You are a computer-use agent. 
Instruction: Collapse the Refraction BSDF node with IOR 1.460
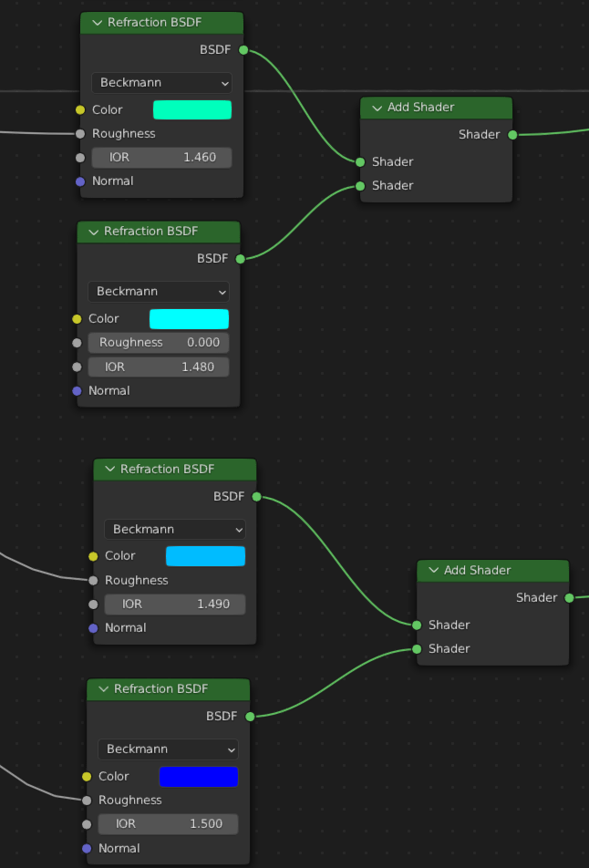(98, 23)
